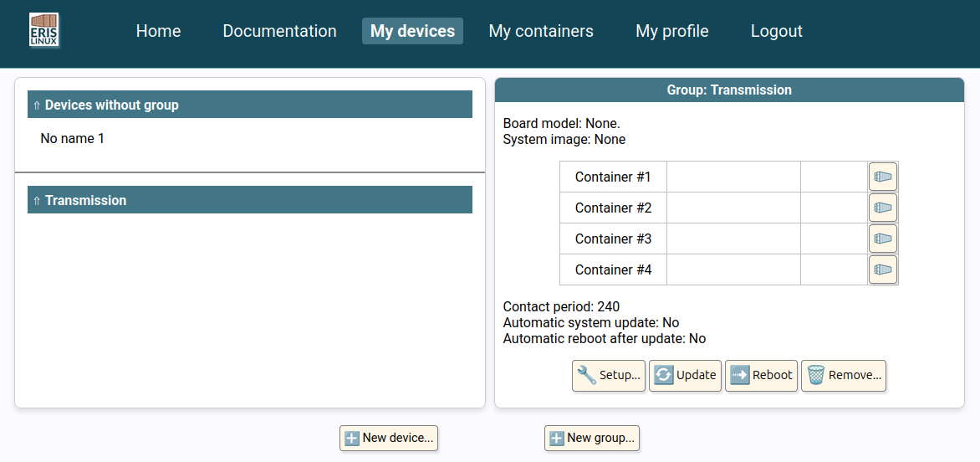Open the My containers page
Image resolution: width=980 pixels, height=462 pixels.
coord(541,31)
